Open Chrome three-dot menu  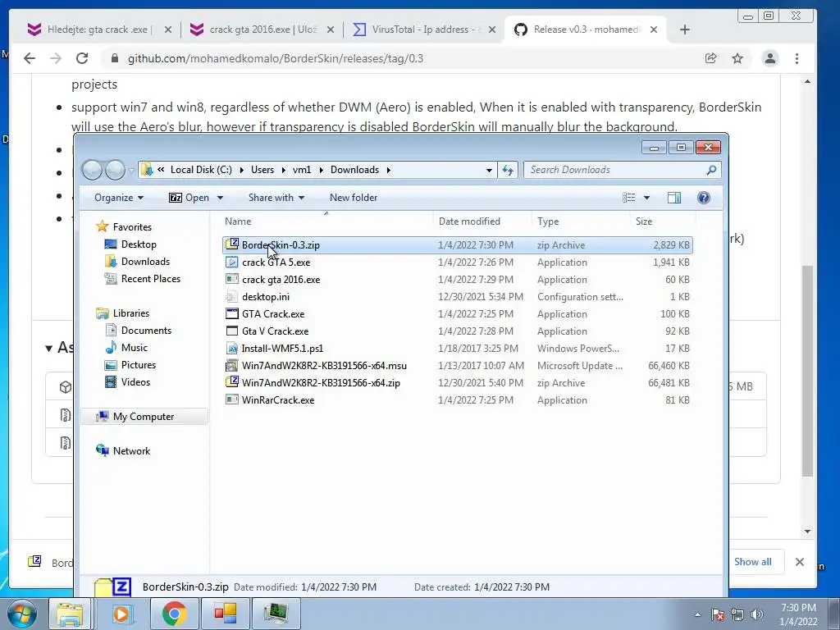tap(797, 58)
